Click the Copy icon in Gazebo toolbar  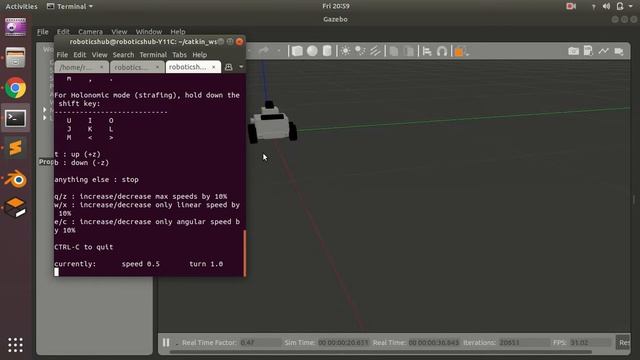(394, 51)
